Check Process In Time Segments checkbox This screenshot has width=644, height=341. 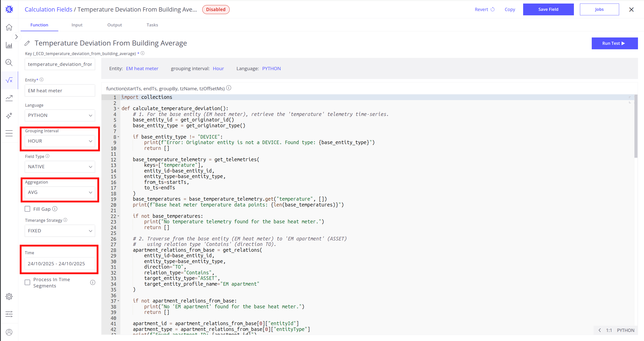click(27, 282)
